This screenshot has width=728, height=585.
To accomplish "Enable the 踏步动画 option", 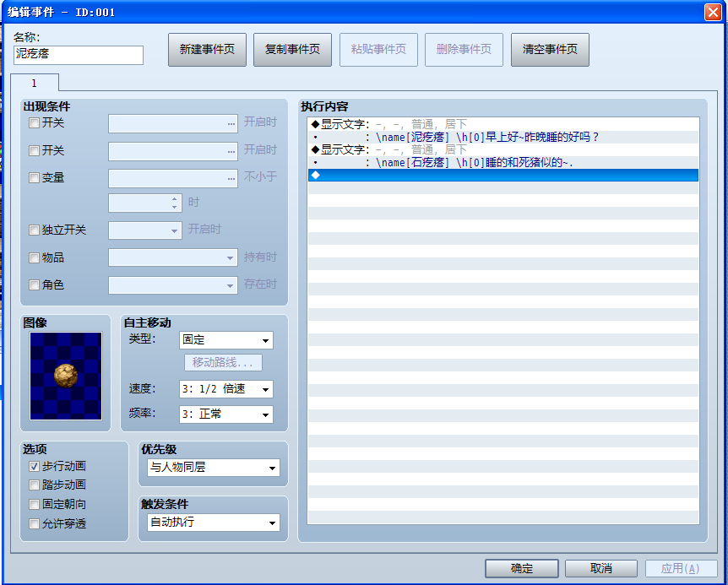I will [34, 485].
